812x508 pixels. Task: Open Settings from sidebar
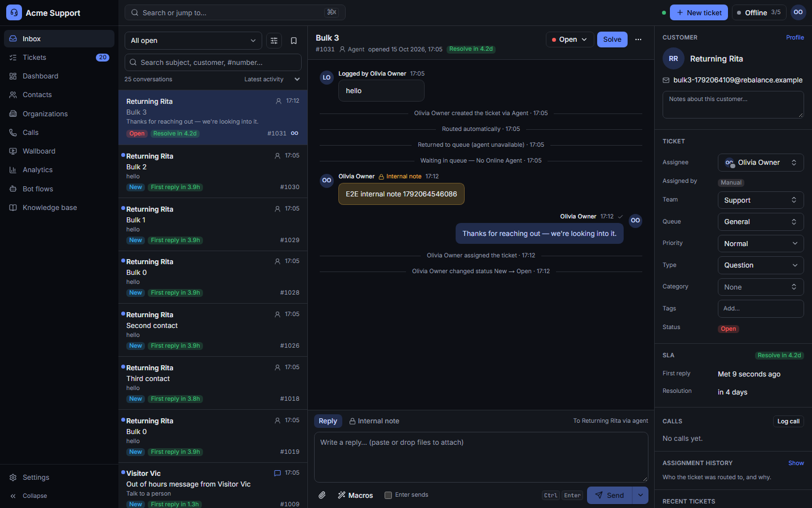(59, 478)
